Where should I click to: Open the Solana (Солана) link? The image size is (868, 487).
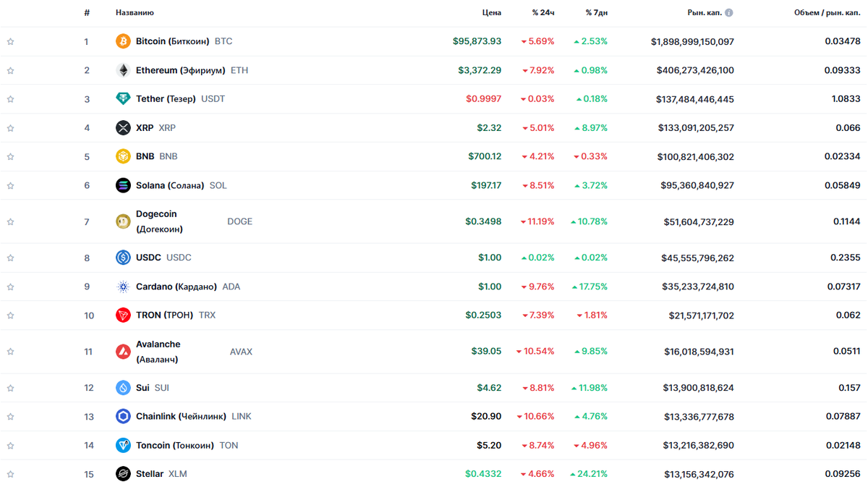pos(170,185)
